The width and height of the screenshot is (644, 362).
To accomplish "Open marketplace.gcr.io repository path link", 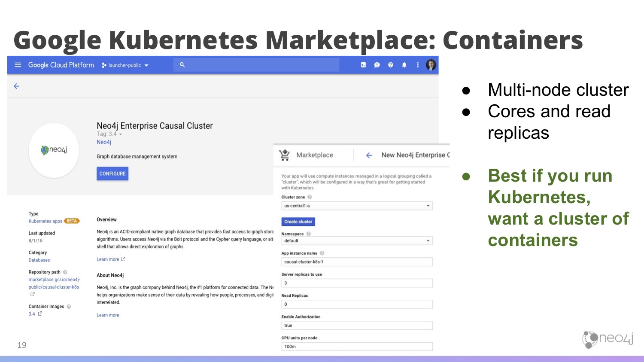I will point(54,283).
